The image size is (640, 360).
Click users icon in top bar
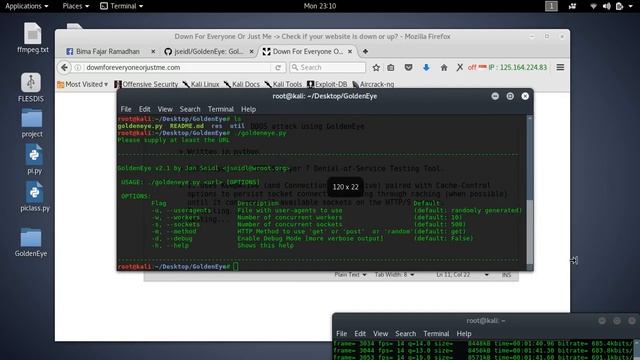tap(572, 6)
